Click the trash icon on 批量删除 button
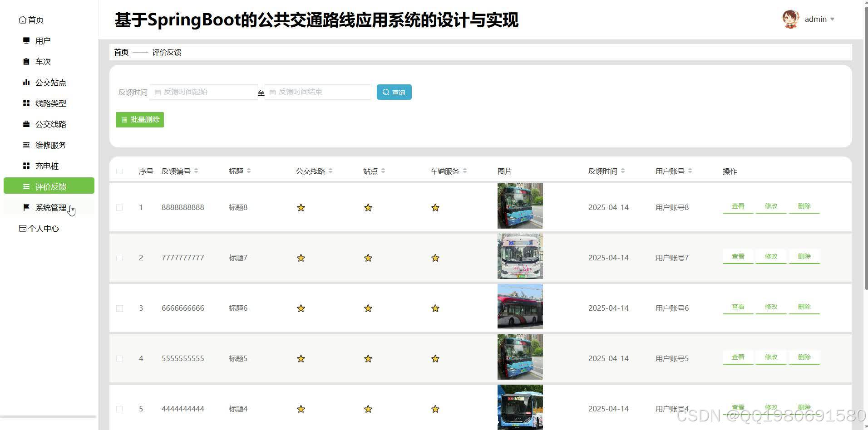868x430 pixels. [124, 119]
